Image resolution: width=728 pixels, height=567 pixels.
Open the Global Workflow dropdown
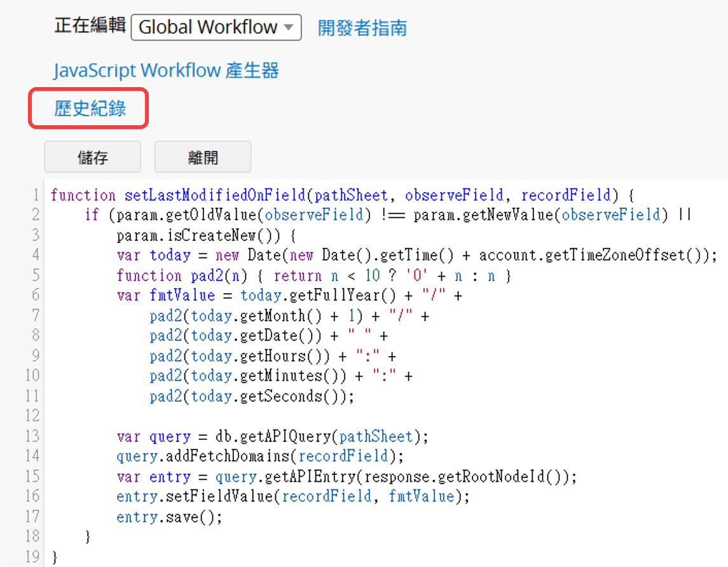tap(216, 27)
